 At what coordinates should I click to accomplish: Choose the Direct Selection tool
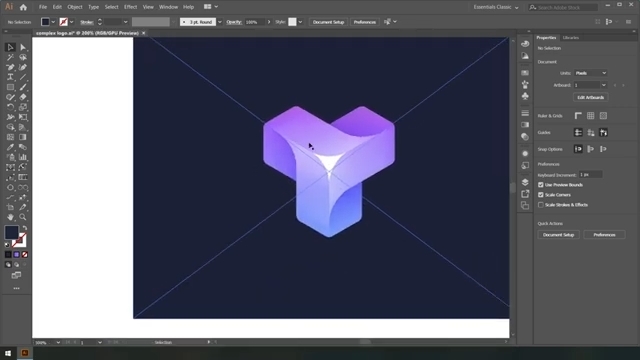tap(23, 47)
